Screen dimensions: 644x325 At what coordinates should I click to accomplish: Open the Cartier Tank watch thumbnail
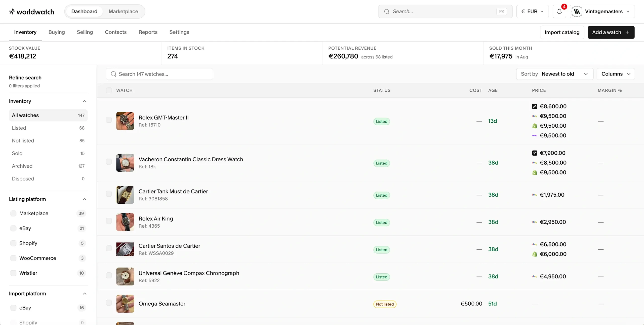[125, 195]
